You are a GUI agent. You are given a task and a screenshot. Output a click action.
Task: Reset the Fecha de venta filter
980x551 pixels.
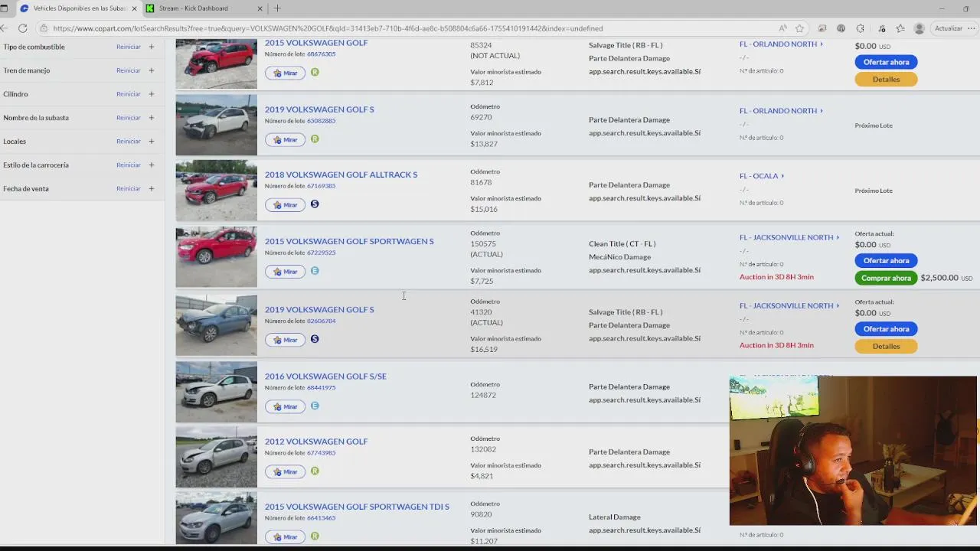tap(129, 188)
